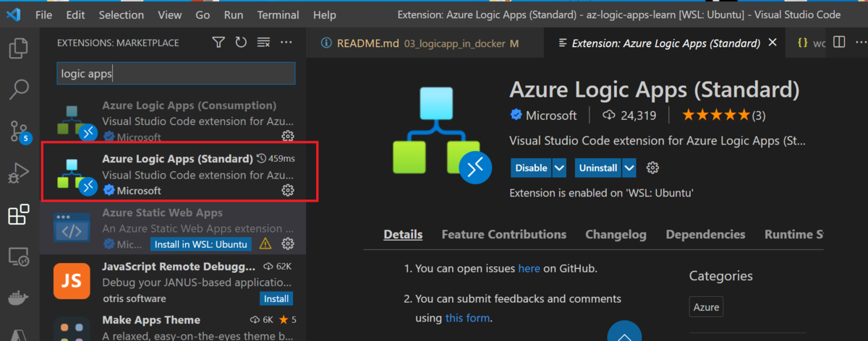Select the Runtime Status tab
This screenshot has height=341, width=868.
pos(794,235)
